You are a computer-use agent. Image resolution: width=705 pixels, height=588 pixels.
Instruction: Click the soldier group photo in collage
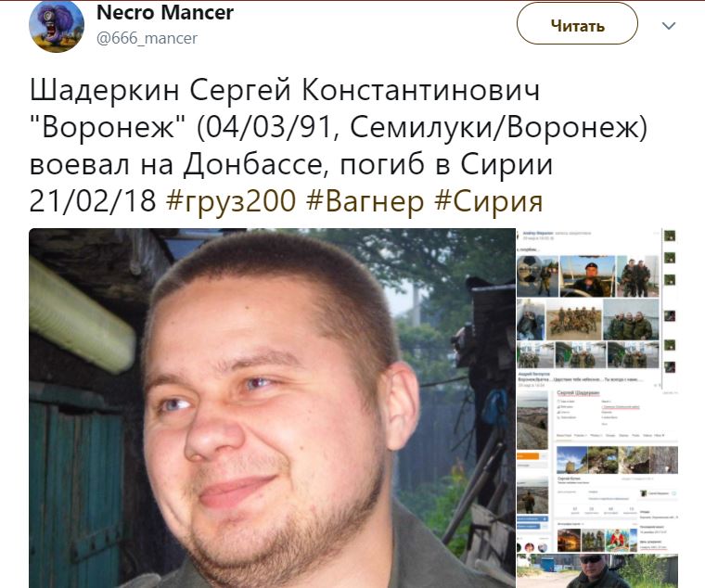pyautogui.click(x=574, y=320)
